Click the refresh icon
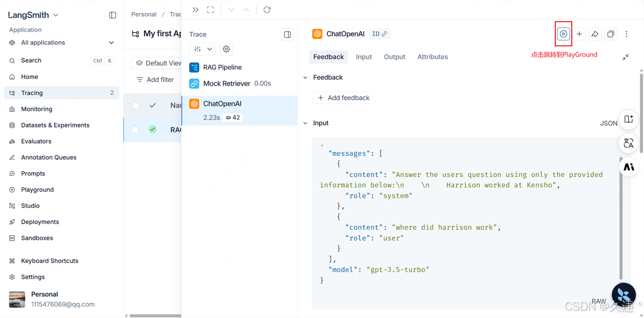The image size is (644, 318). (x=267, y=10)
